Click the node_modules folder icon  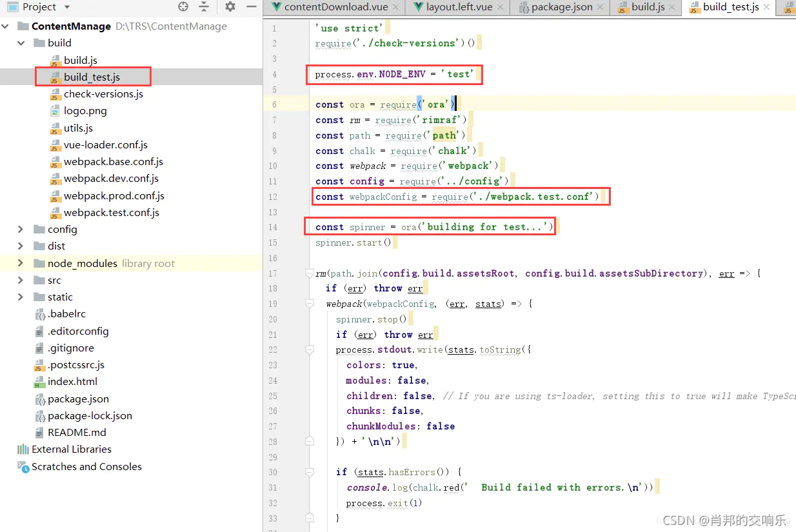pos(39,263)
